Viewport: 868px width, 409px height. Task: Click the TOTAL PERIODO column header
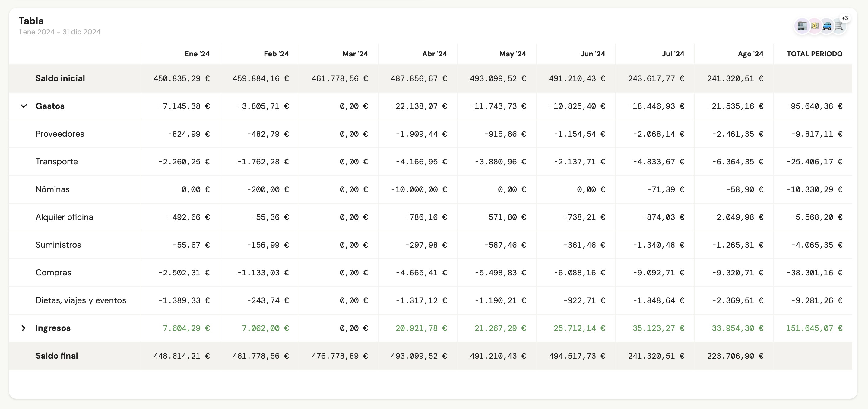[814, 54]
